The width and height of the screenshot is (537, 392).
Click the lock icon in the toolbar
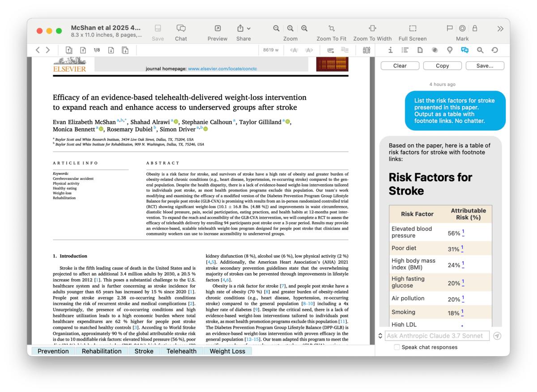pos(475,29)
